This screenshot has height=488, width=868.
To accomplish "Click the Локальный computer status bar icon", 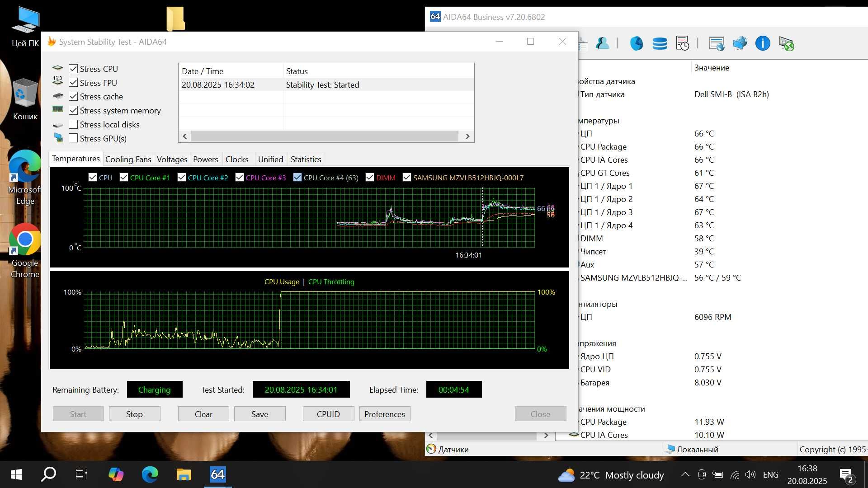I will pyautogui.click(x=670, y=449).
